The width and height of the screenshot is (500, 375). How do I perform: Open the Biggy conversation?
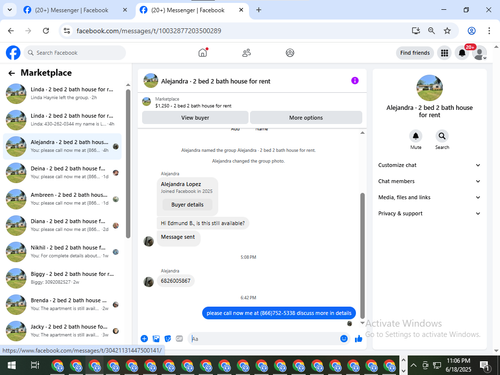point(62,278)
